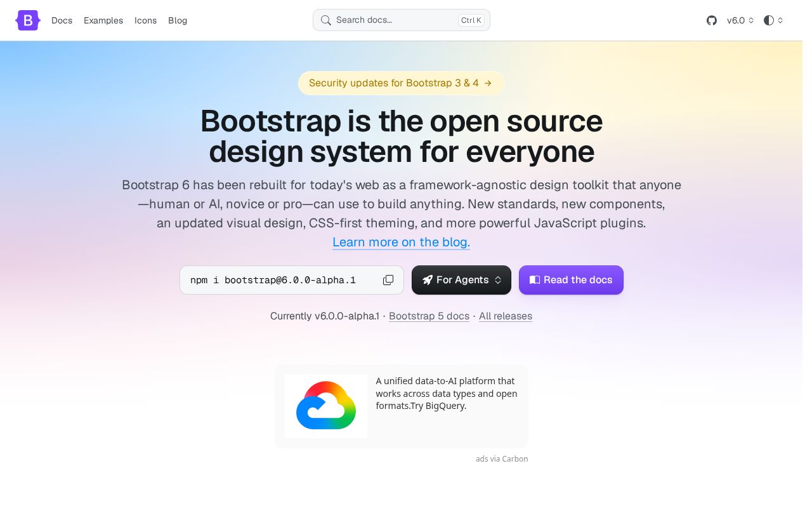Viewport: 812px width, 508px height.
Task: View the All releases link
Action: click(x=506, y=316)
